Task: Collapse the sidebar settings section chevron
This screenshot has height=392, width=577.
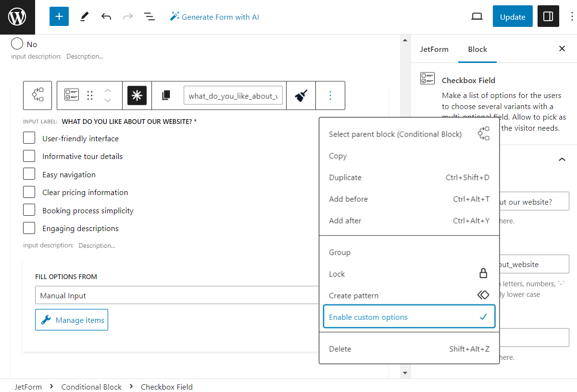Action: [x=562, y=159]
